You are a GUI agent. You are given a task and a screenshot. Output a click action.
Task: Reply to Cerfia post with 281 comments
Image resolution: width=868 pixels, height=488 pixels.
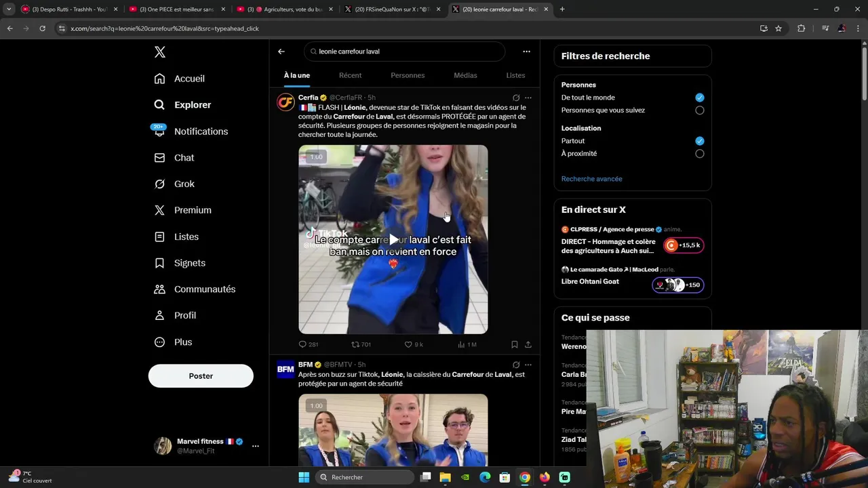coord(309,344)
